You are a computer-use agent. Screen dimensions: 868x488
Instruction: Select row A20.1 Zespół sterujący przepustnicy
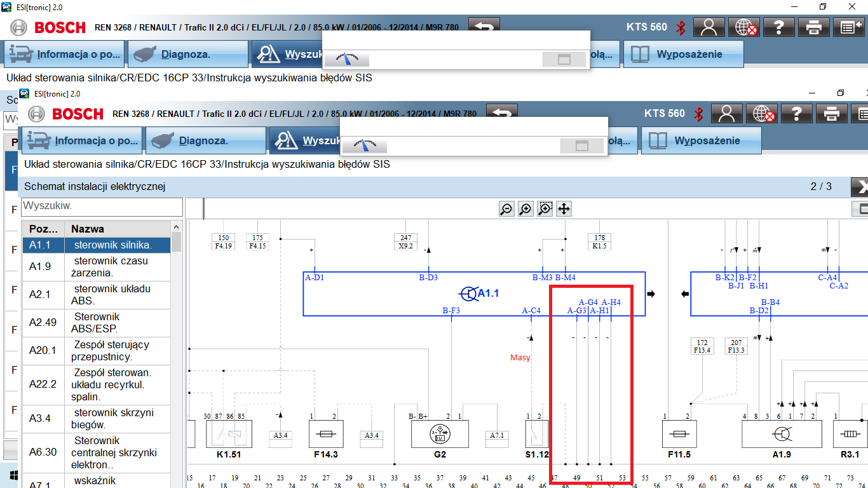97,351
